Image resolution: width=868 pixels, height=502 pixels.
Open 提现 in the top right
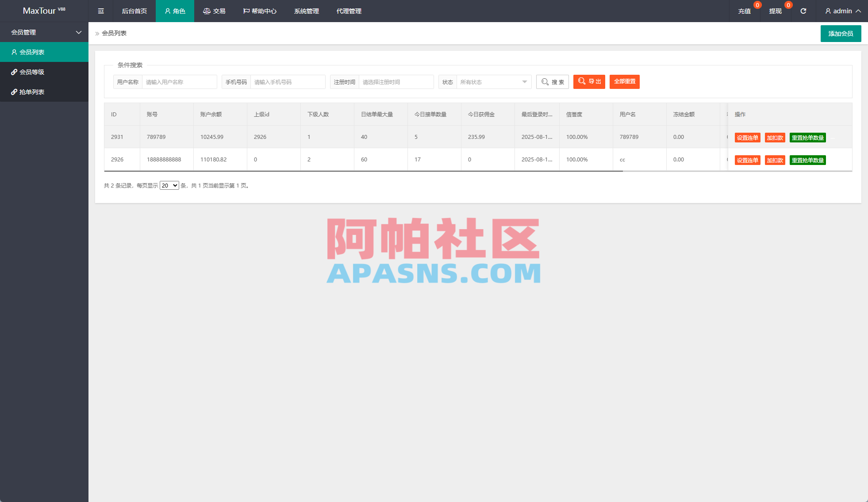tap(775, 11)
